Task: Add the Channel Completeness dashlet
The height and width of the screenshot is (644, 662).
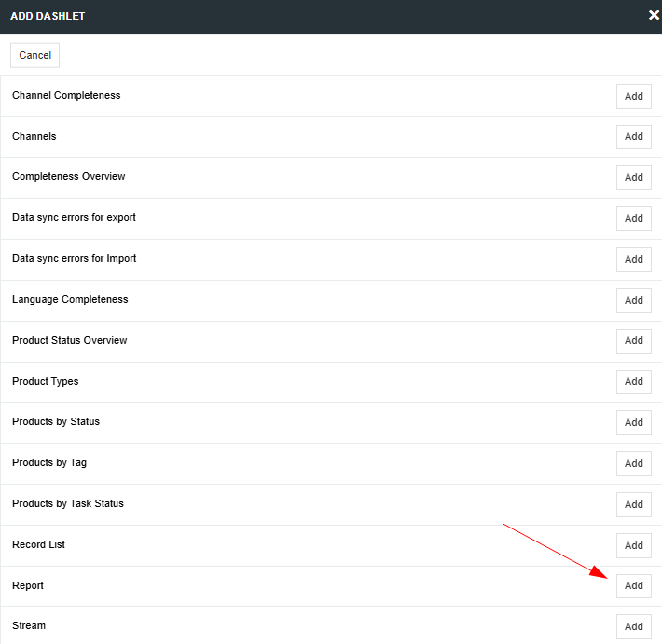Action: pos(634,96)
